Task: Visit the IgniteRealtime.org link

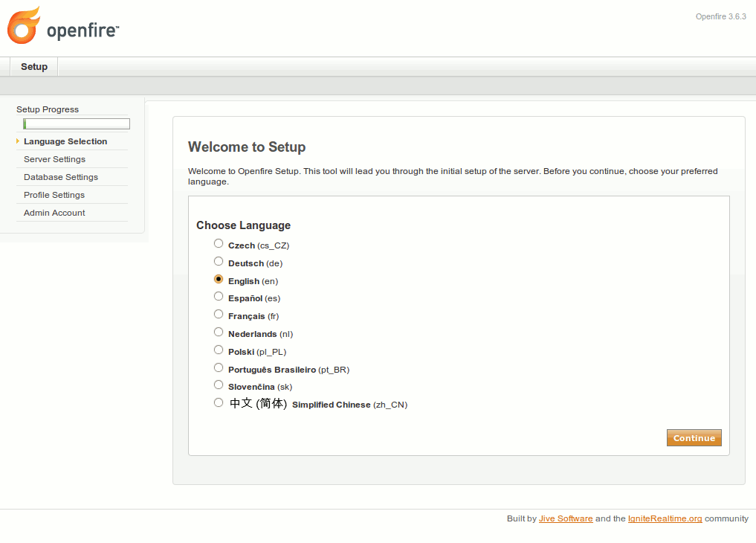Action: coord(665,519)
